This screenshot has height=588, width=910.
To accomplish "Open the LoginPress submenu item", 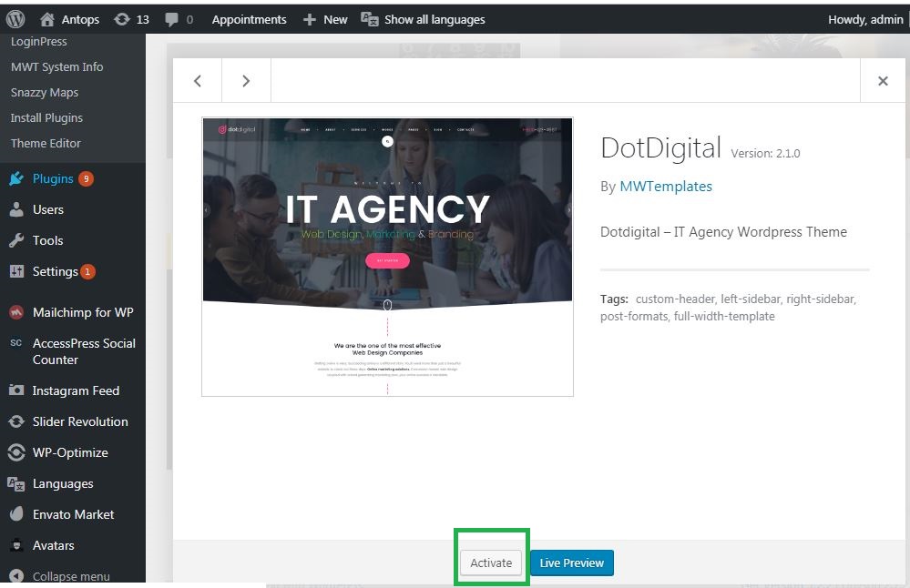I will [39, 42].
